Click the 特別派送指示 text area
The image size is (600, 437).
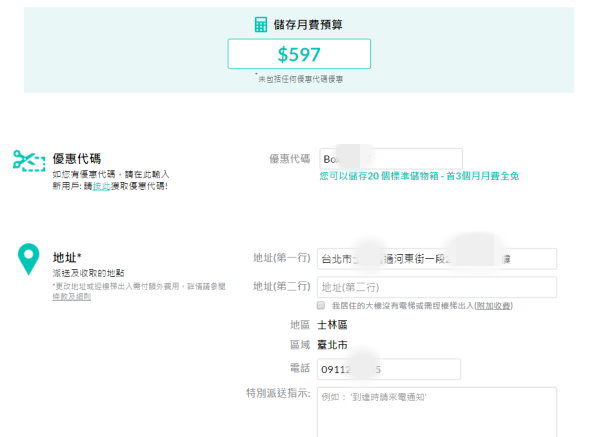pos(437,413)
